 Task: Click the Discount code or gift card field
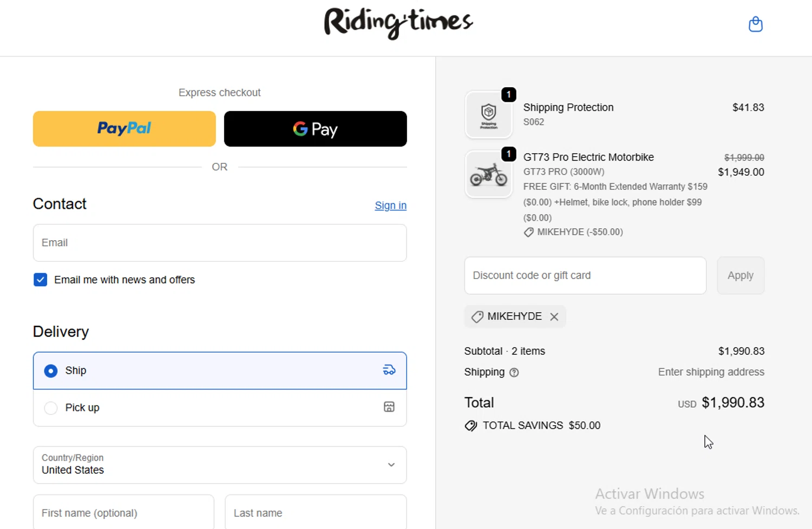point(585,275)
